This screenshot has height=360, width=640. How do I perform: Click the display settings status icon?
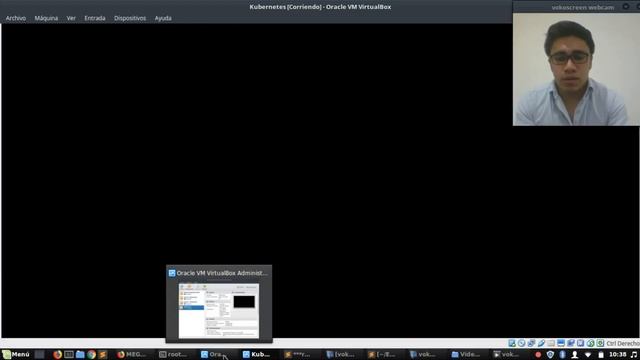point(561,343)
